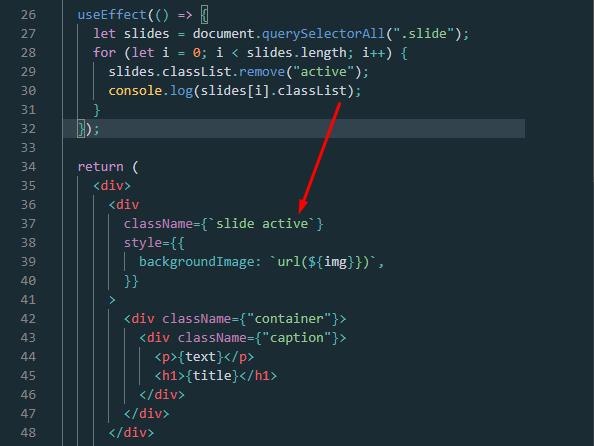Click the "container" class string
Screen dimensions: 594x446
pyautogui.click(x=290, y=319)
